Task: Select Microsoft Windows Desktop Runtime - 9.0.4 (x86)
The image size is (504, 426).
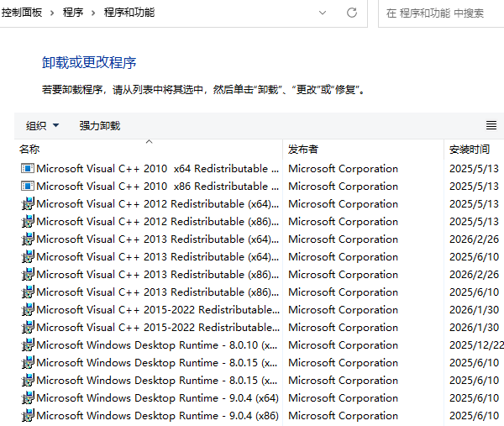Action: pos(158,416)
